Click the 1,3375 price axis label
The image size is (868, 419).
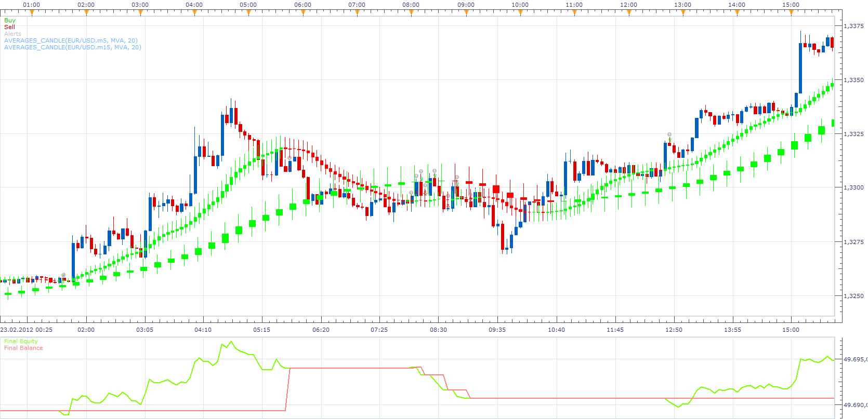pyautogui.click(x=853, y=26)
